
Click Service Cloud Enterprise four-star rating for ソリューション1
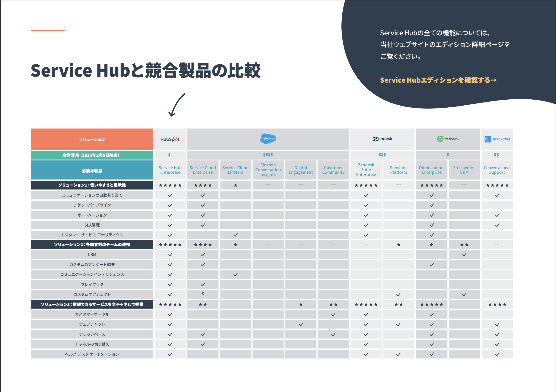click(x=203, y=185)
